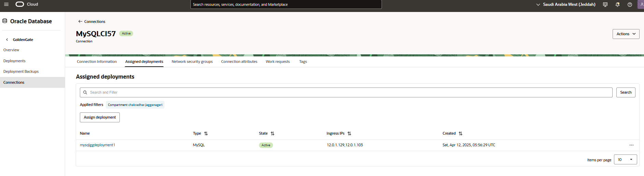The image size is (644, 176).
Task: Click ingress IPs 12.0.1.129,12.0.1.103
Action: coord(345,145)
